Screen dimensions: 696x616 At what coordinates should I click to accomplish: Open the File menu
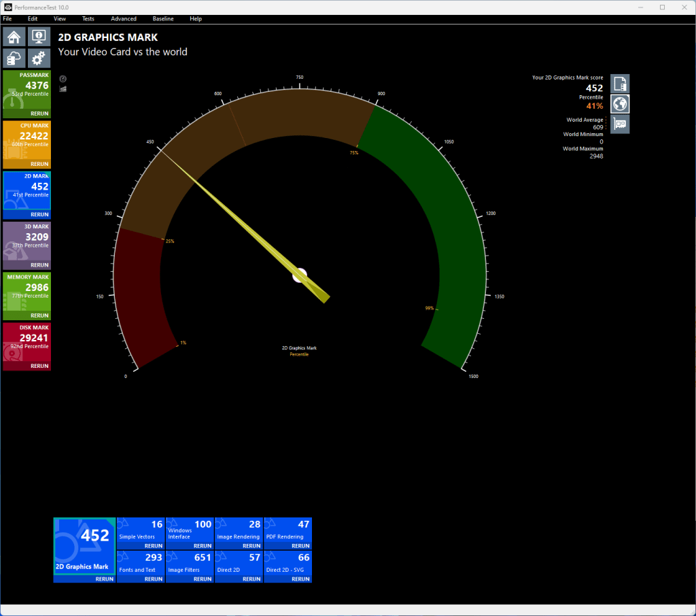[7, 18]
